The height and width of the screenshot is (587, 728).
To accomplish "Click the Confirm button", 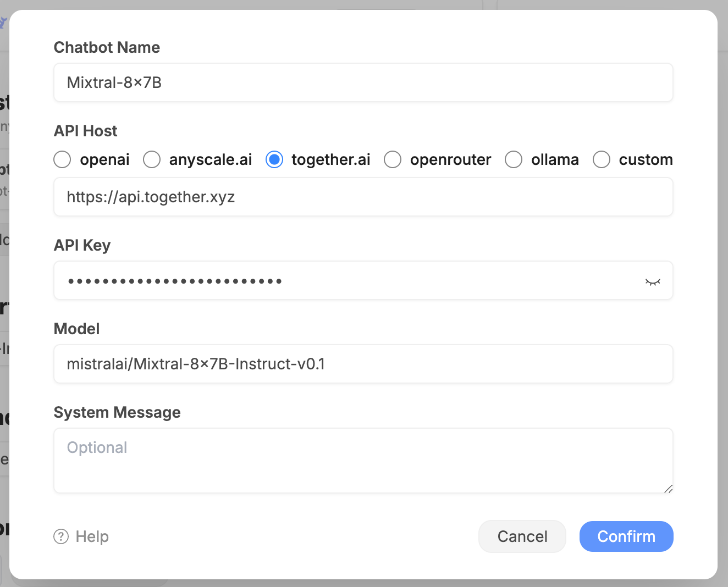I will tap(626, 536).
